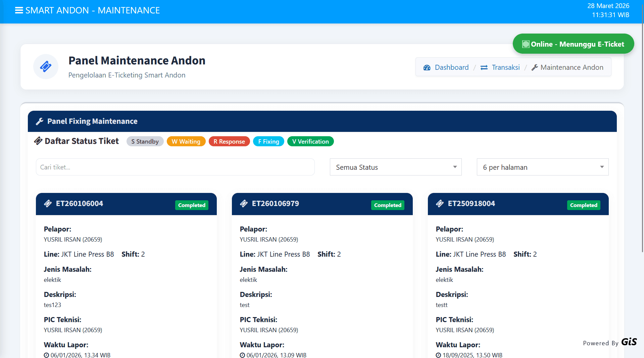The image size is (644, 358).
Task: Click Waktu Lapor 18/09/2025, 13.50 WIB
Action: click(x=473, y=355)
